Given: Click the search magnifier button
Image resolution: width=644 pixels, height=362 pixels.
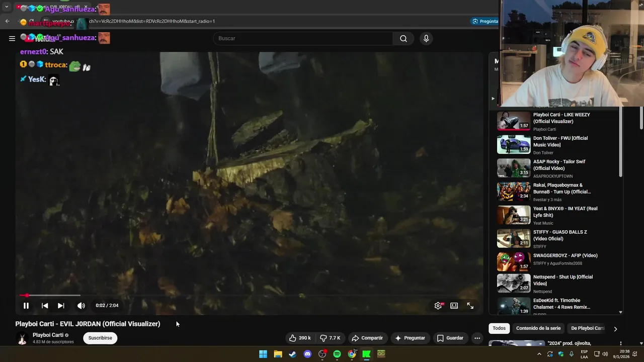Looking at the screenshot, I should 404,38.
